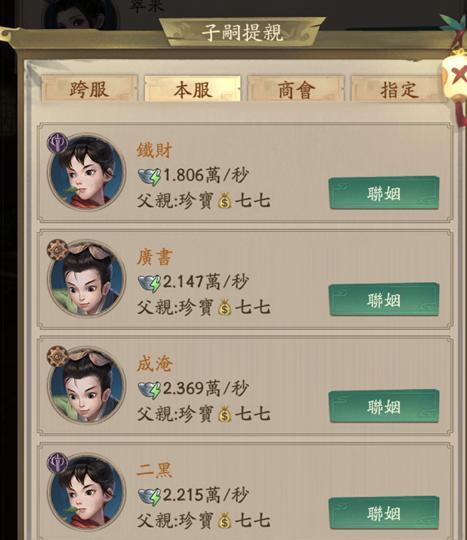This screenshot has height=540, width=467.
Task: Tap 鐵財's character portrait
Action: [87, 172]
